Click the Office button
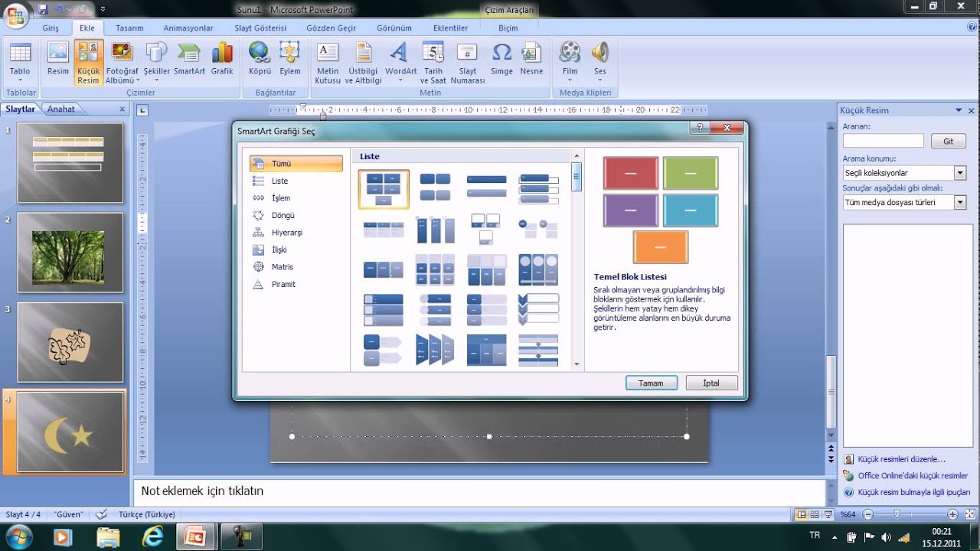This screenshot has height=551, width=980. click(x=15, y=14)
